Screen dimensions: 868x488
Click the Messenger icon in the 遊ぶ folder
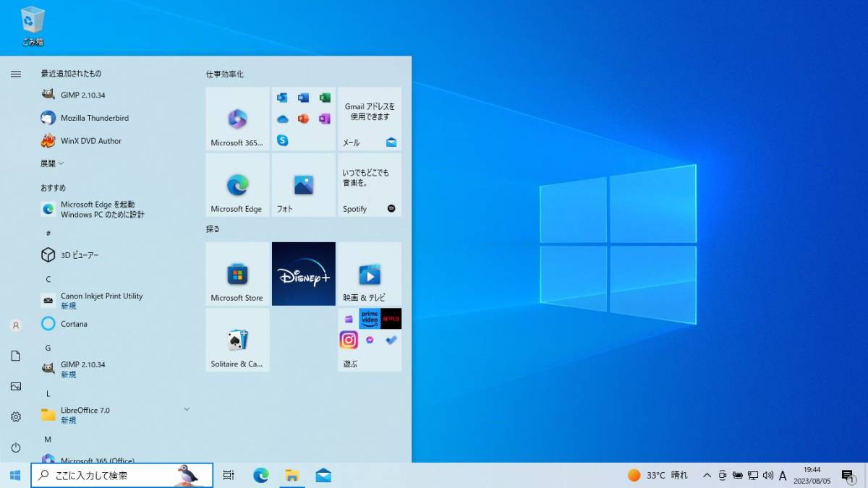370,340
